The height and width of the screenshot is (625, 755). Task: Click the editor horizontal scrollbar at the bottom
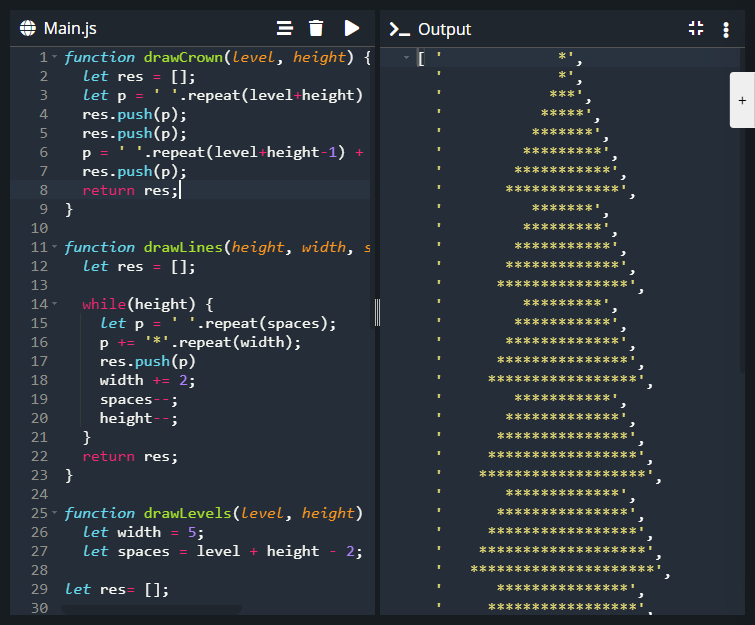point(152,610)
